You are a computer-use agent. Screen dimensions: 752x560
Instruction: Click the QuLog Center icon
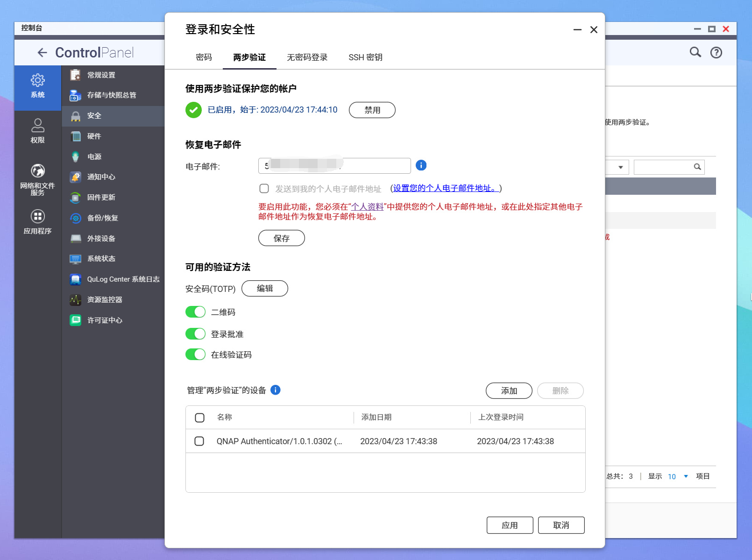(x=75, y=279)
